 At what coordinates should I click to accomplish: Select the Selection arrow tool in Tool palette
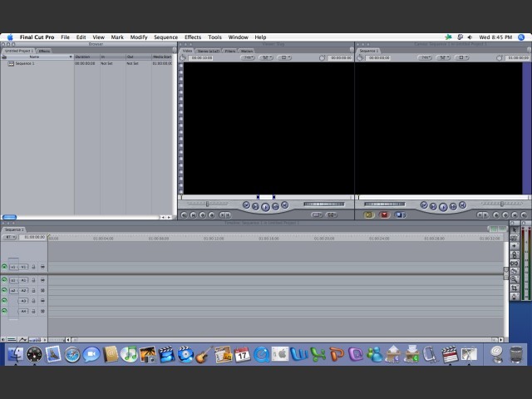[x=515, y=229]
